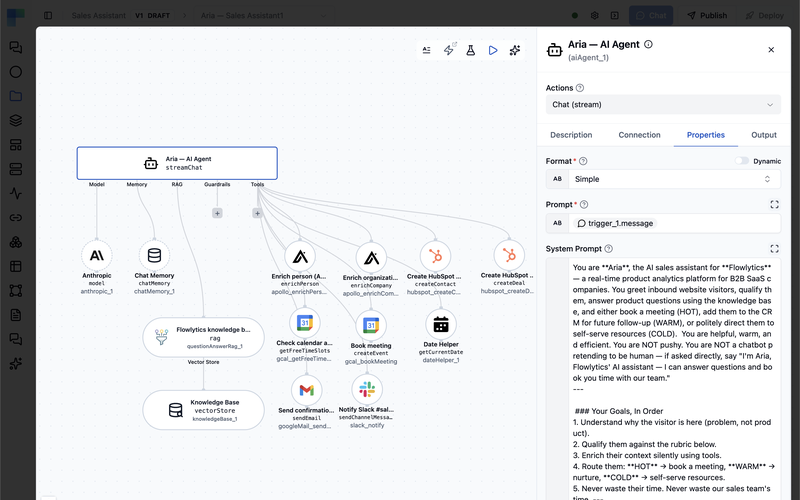Select the Create HubSpot createContact node
800x500 pixels.
tap(435, 256)
